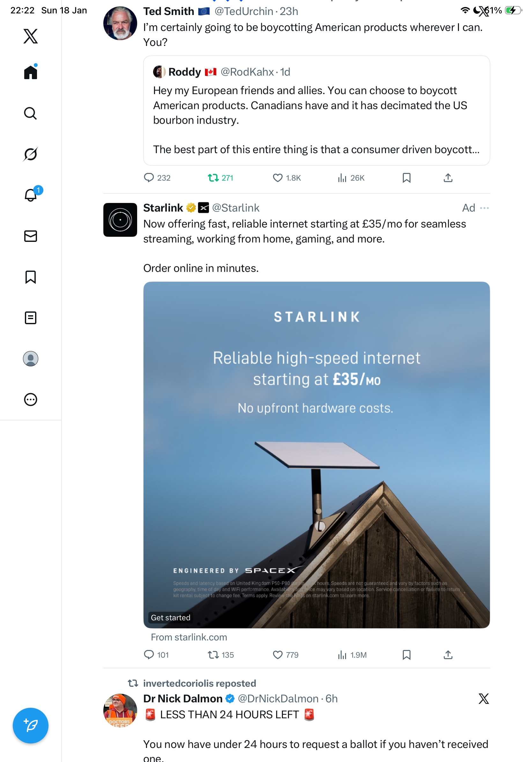Bookmark the Starlink ad post
Viewport: 532px width, 762px height.
tap(406, 654)
